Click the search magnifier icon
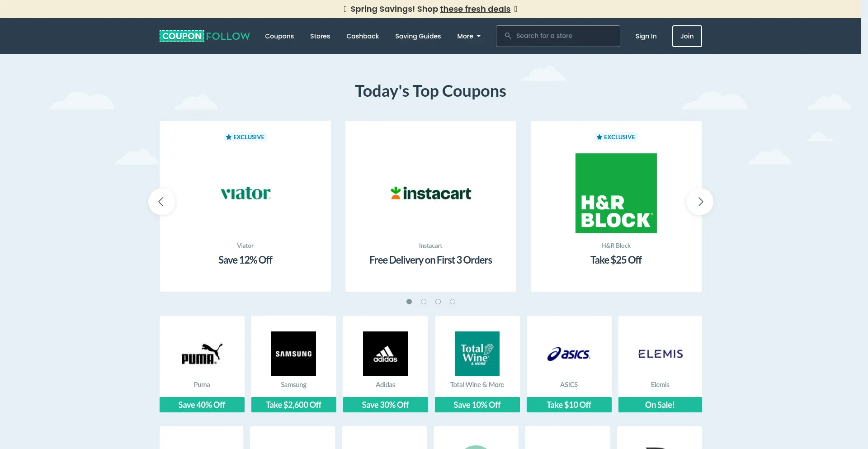Screen dimensions: 868x449 508,36
